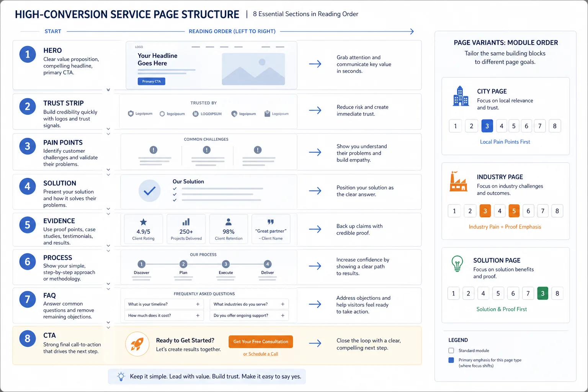Click the arrow beside 'Reduce risk and create'

click(315, 111)
